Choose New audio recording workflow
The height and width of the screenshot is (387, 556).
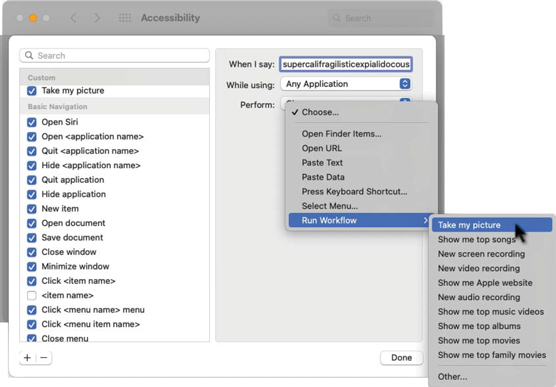pos(492,297)
